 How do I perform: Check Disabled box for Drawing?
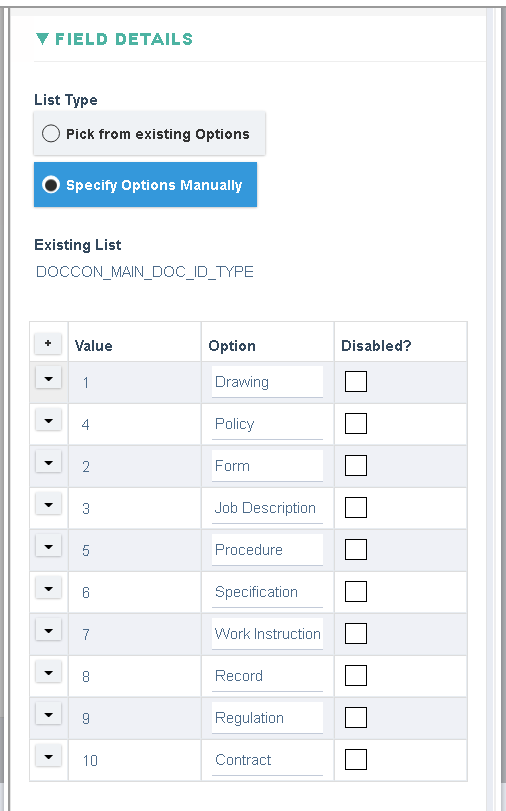pyautogui.click(x=356, y=382)
